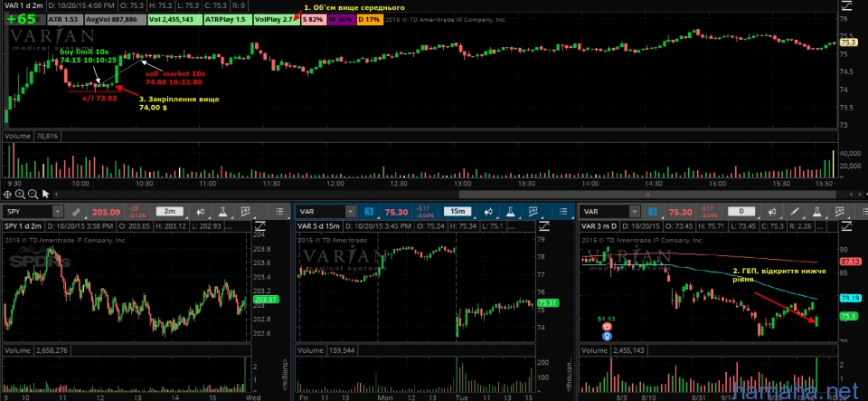Click the red 87.13 price bubble
The image size is (868, 401).
[x=849, y=261]
